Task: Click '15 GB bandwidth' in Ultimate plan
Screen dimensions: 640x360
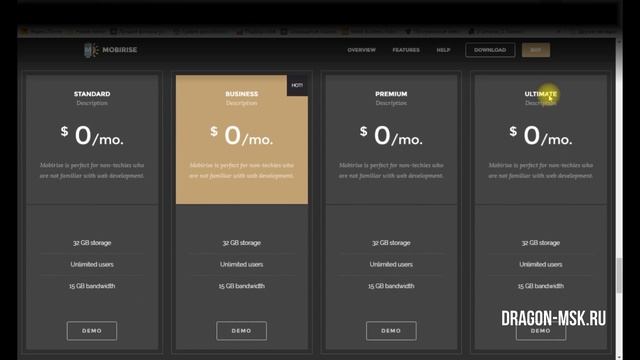Action: [x=540, y=286]
